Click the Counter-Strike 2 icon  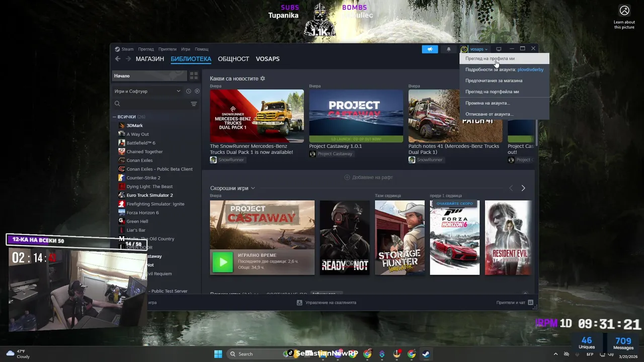(121, 177)
